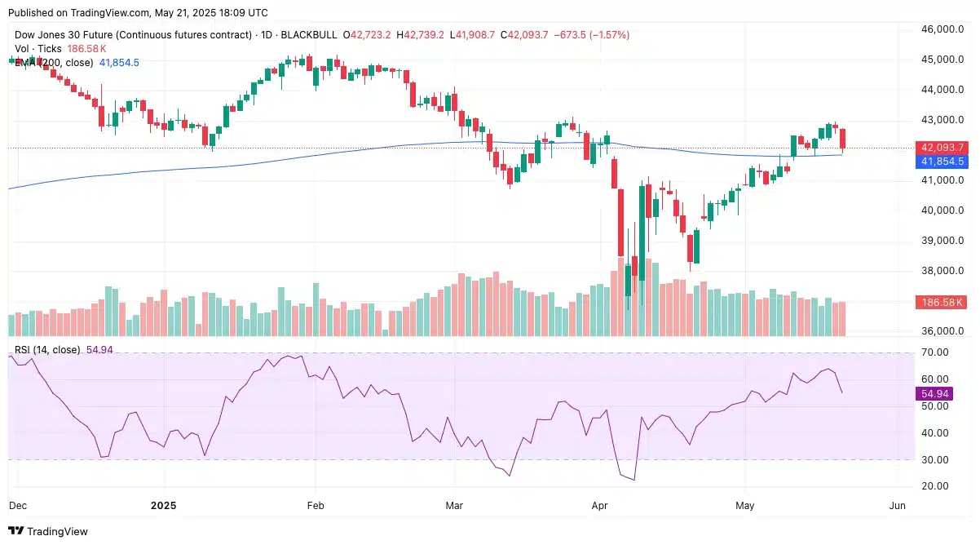The height and width of the screenshot is (545, 980).
Task: Open the TradingView wordmark link
Action: point(57,531)
